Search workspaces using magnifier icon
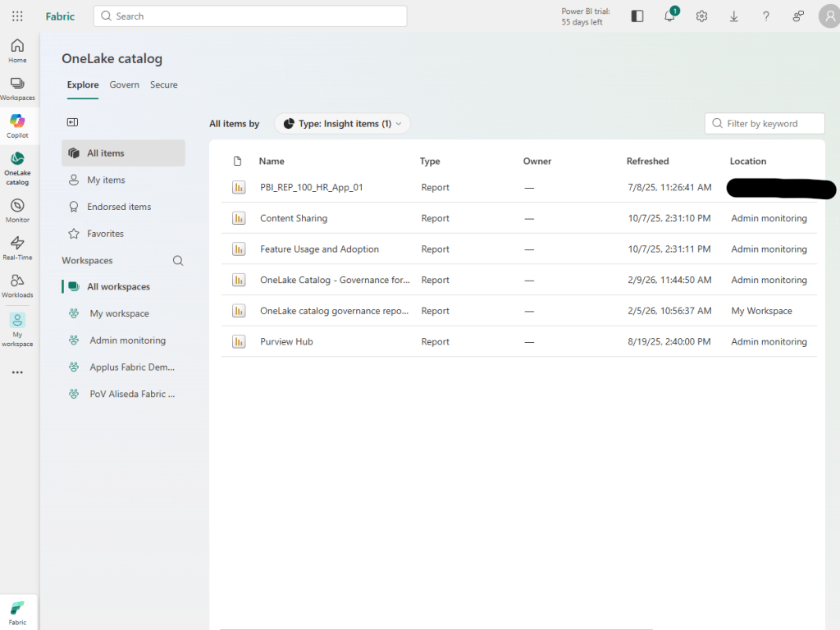 click(178, 261)
